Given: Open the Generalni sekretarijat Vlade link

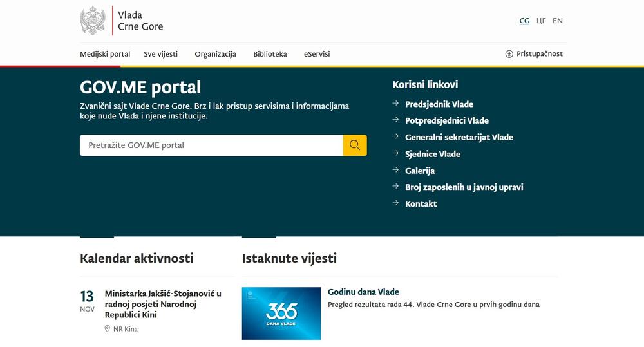Looking at the screenshot, I should tap(459, 137).
